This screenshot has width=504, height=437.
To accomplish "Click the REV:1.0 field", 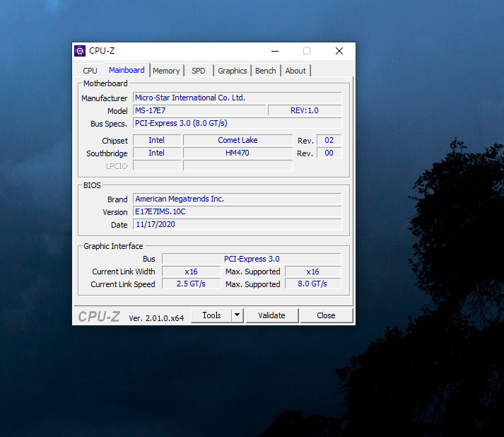I will tap(305, 110).
